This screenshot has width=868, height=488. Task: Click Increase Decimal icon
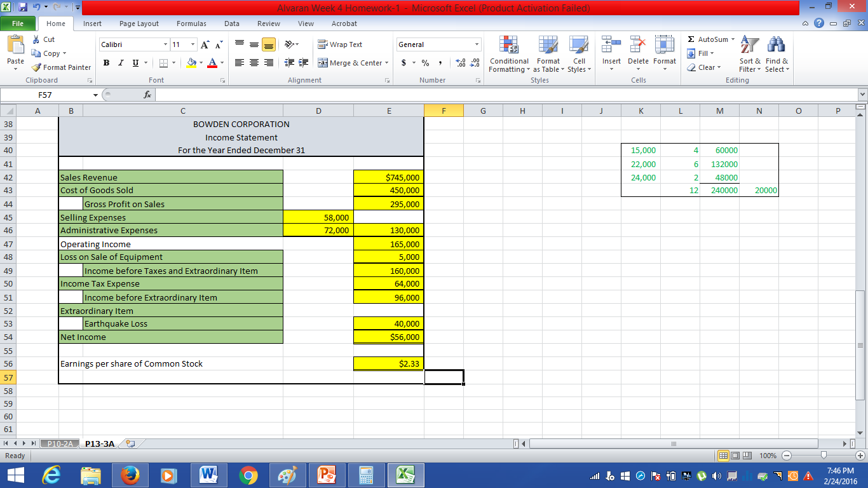tap(459, 63)
